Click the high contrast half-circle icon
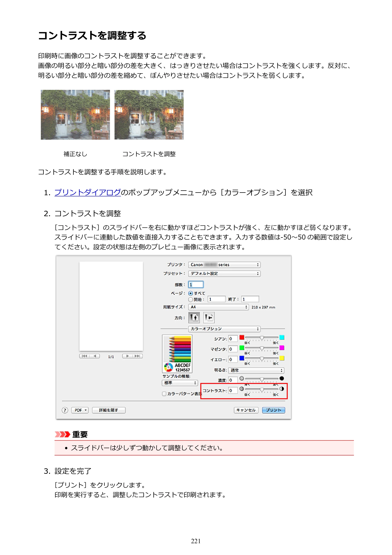 (x=282, y=389)
